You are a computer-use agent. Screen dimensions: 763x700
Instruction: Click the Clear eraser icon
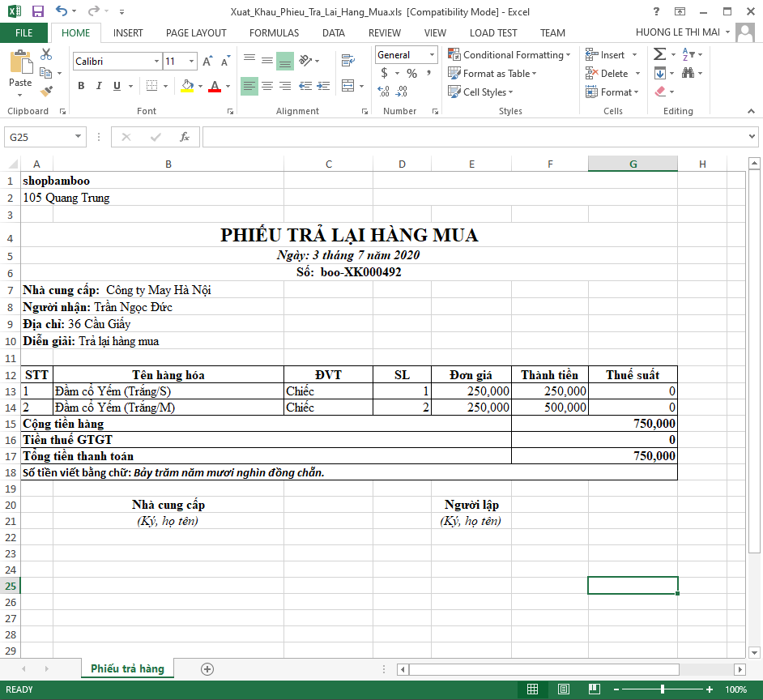pos(660,92)
